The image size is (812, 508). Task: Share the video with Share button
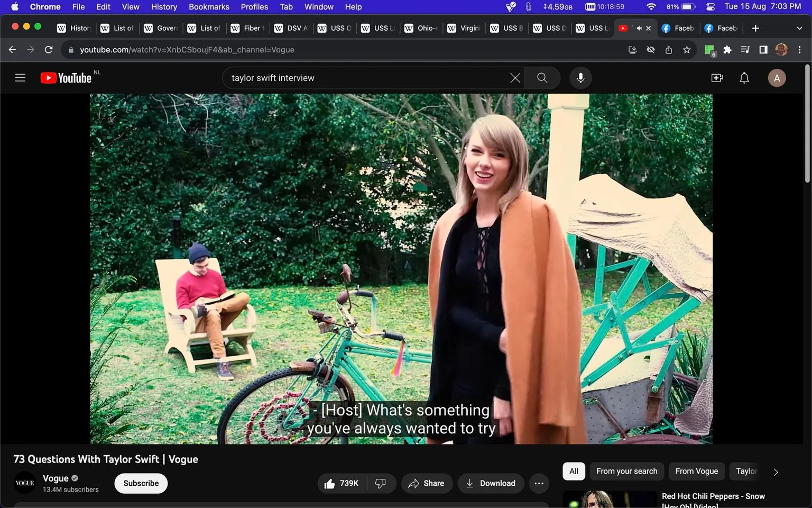point(427,483)
